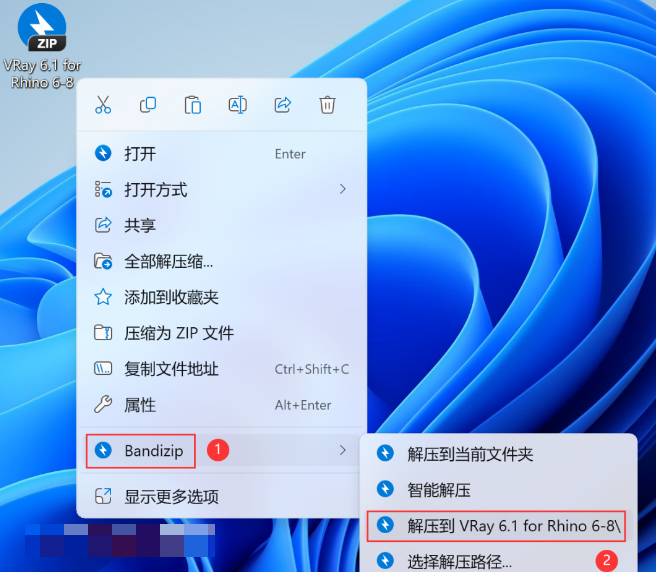This screenshot has height=572, width=656.
Task: Click the icon beside 打开方式
Action: coord(103,189)
